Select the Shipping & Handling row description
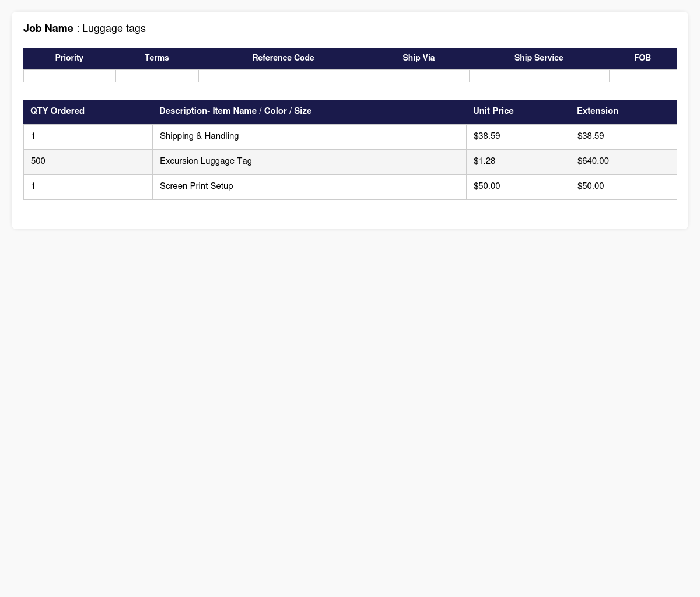This screenshot has width=700, height=597. coord(199,136)
